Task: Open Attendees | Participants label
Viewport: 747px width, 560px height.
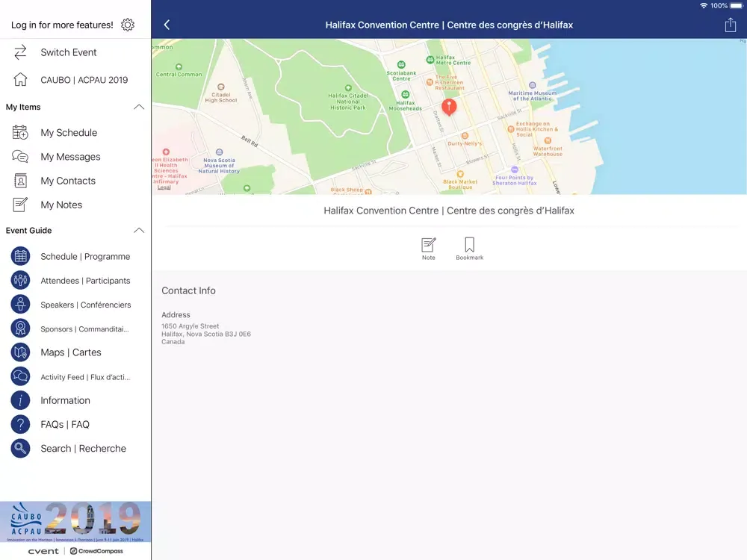Action: coord(85,281)
